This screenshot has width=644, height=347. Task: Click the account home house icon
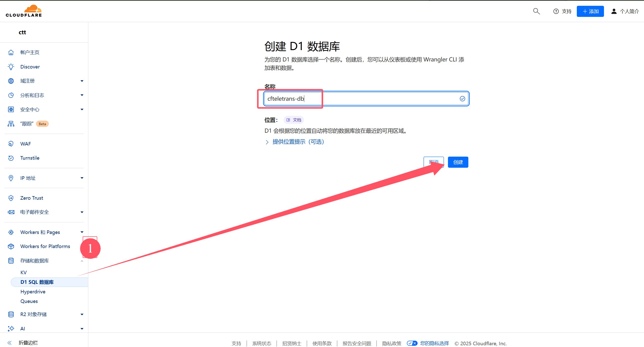[x=11, y=52]
